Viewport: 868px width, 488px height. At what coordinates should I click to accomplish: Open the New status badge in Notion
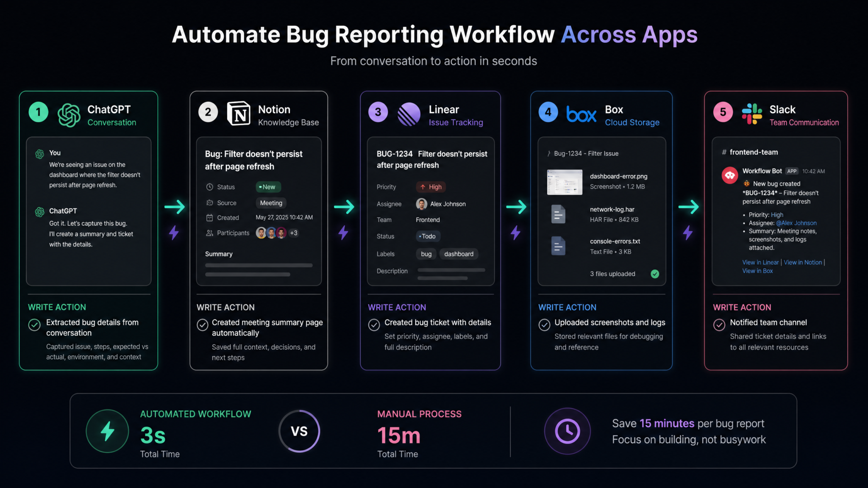coord(268,187)
